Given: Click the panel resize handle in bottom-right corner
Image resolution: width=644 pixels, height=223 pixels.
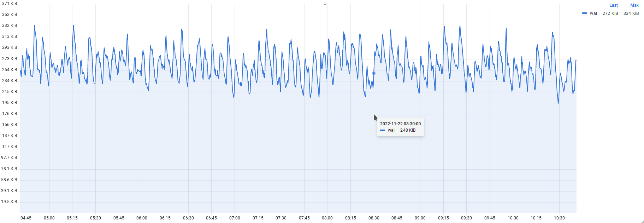Looking at the screenshot, I should 642,221.
